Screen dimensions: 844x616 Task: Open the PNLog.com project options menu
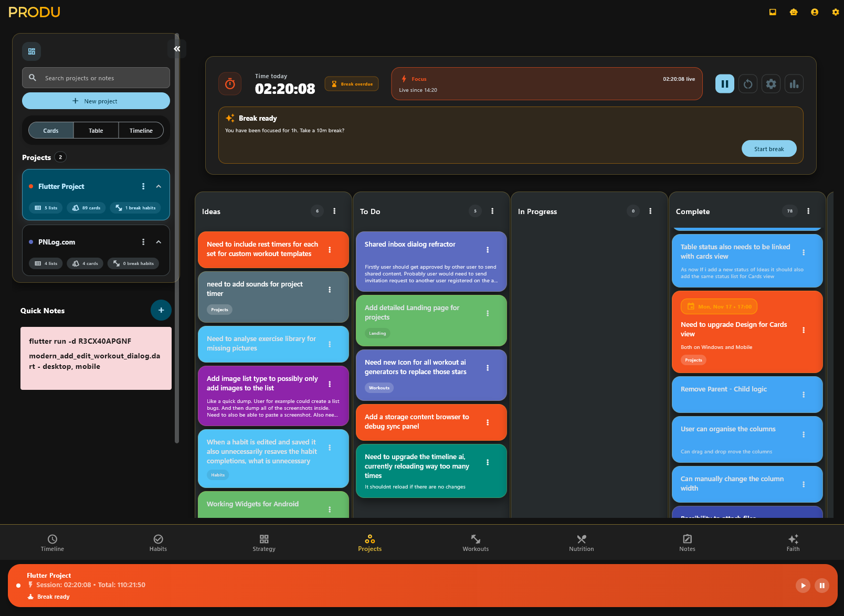[x=143, y=242]
